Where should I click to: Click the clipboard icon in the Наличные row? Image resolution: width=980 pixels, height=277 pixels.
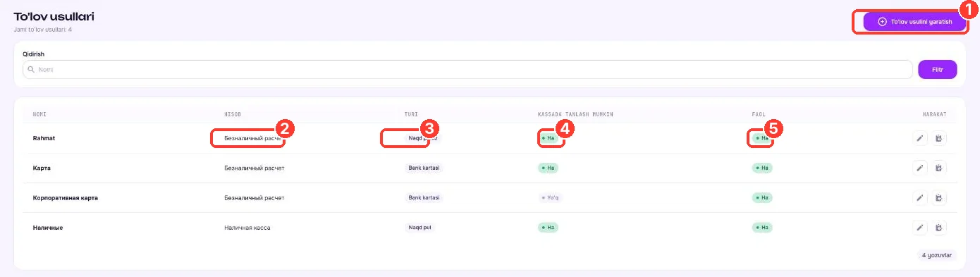(x=938, y=227)
